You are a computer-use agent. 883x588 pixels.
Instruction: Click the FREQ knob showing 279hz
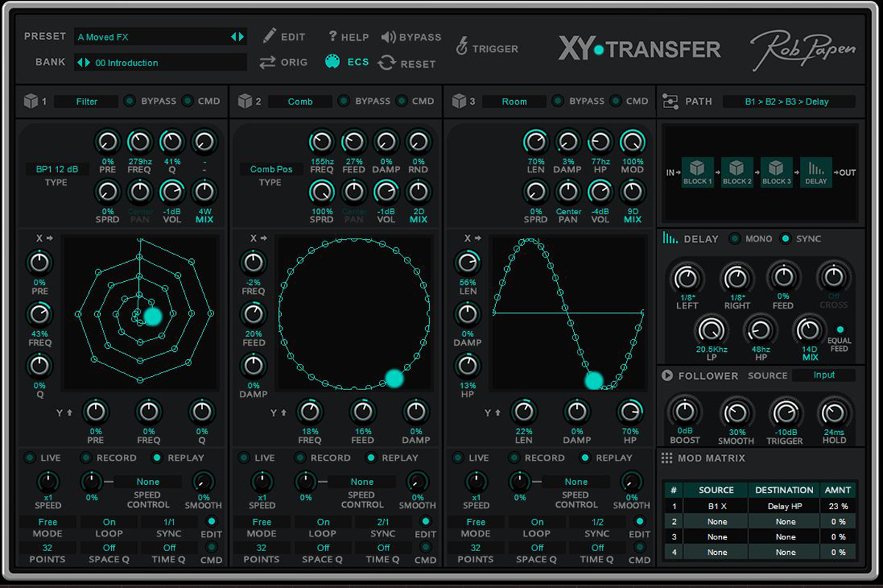[140, 141]
